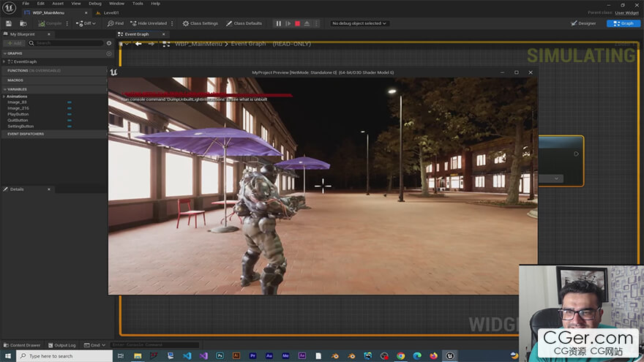Image resolution: width=644 pixels, height=362 pixels.
Task: Open the Edit menu
Action: [41, 3]
